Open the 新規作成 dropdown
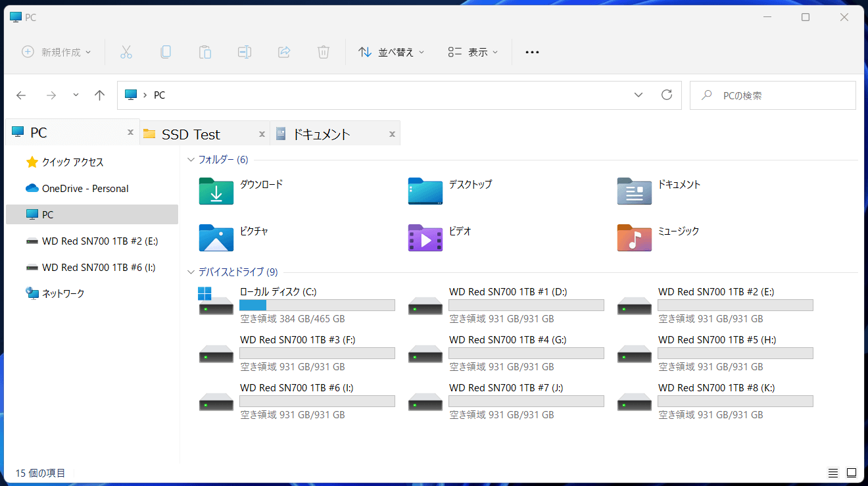The height and width of the screenshot is (486, 868). click(57, 52)
